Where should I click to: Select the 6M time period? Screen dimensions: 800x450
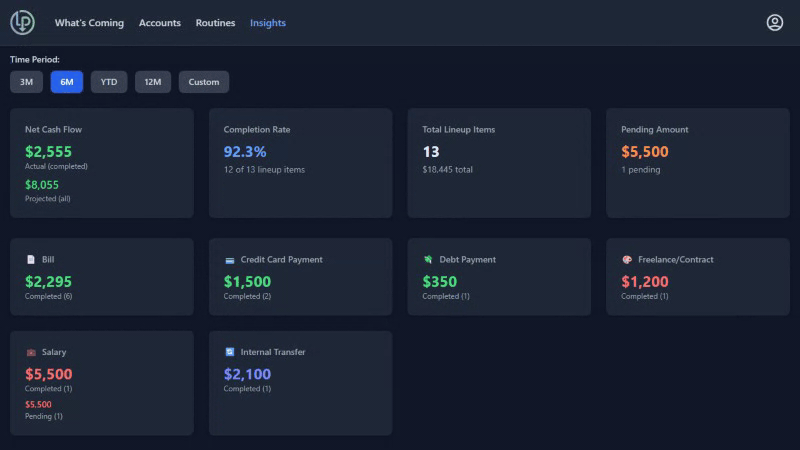pyautogui.click(x=67, y=82)
